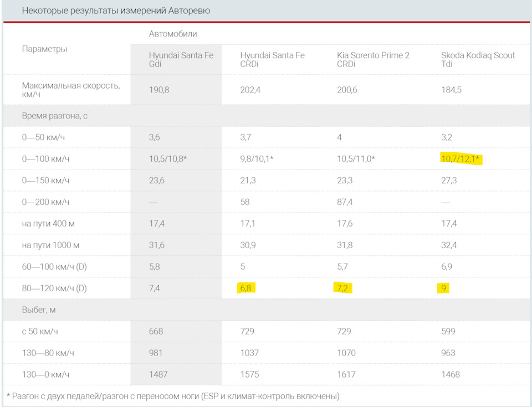Click the footnote about 'Разгон с двух педалей'
This screenshot has width=532, height=407.
coord(173,396)
